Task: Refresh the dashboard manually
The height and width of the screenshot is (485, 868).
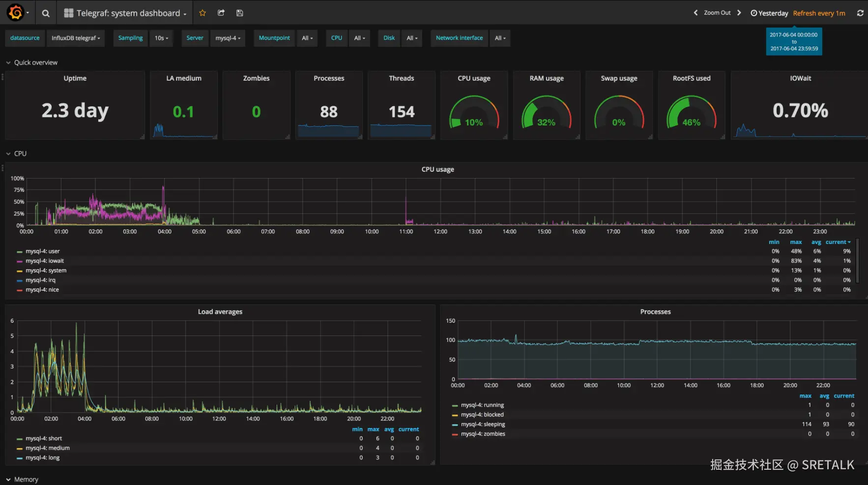Action: pos(860,13)
